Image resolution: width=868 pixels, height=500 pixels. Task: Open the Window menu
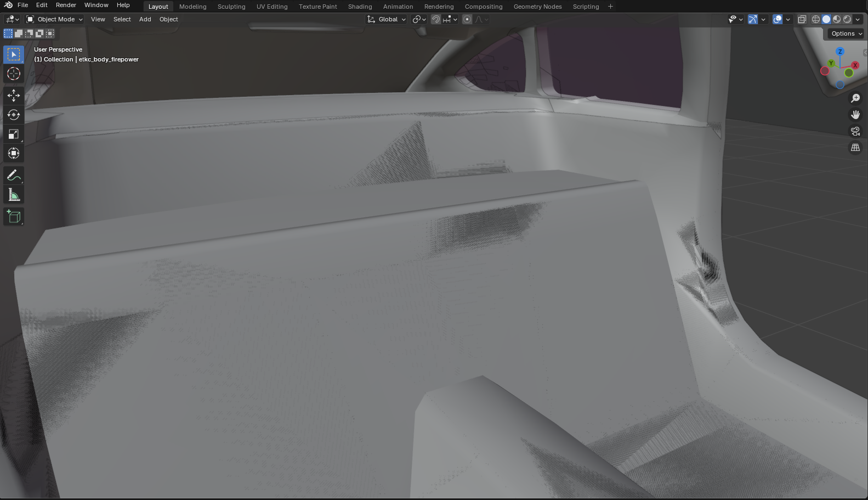(x=97, y=5)
